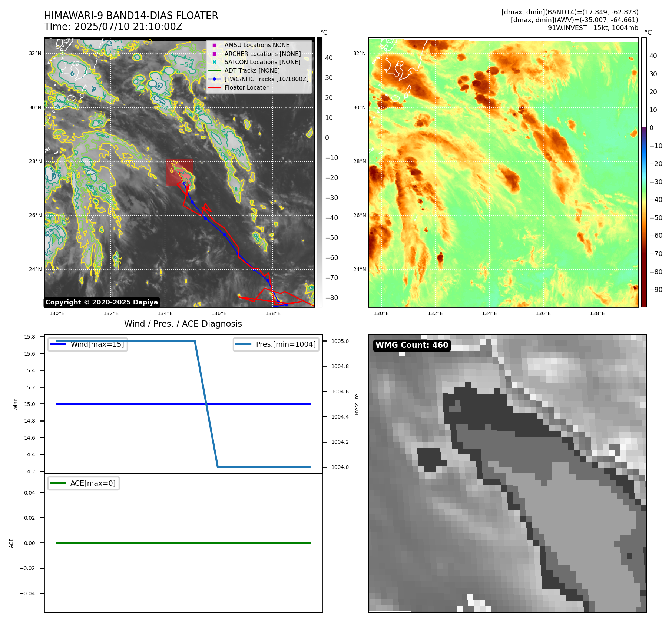
Task: Click the '1004.0' tick on the Pressure axis
Action: coord(340,467)
